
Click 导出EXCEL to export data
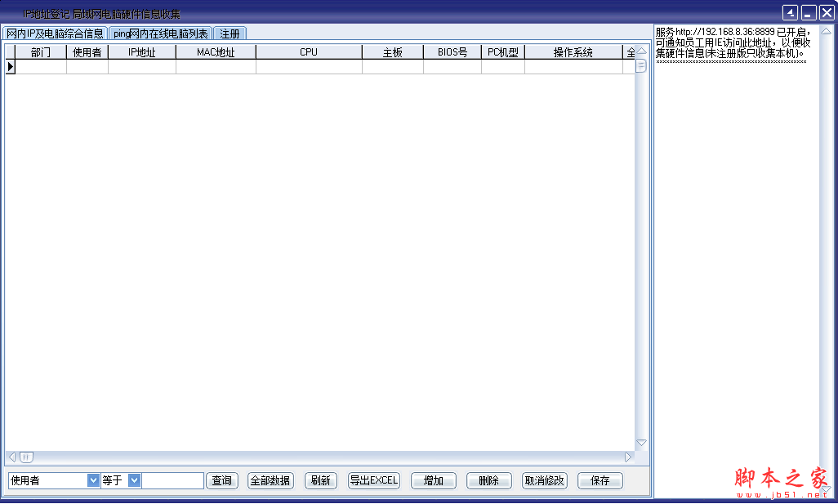click(373, 480)
